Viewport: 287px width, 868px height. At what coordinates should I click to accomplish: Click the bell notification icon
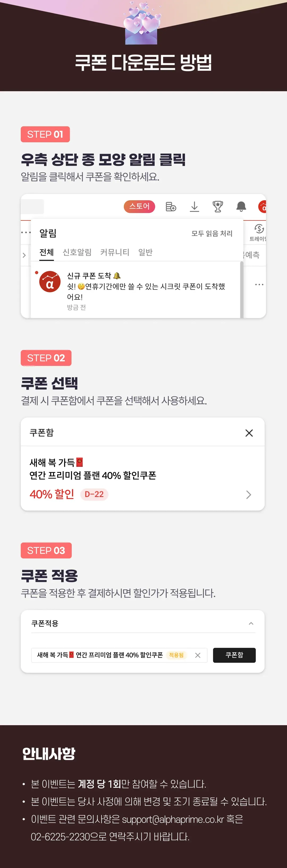[x=241, y=207]
